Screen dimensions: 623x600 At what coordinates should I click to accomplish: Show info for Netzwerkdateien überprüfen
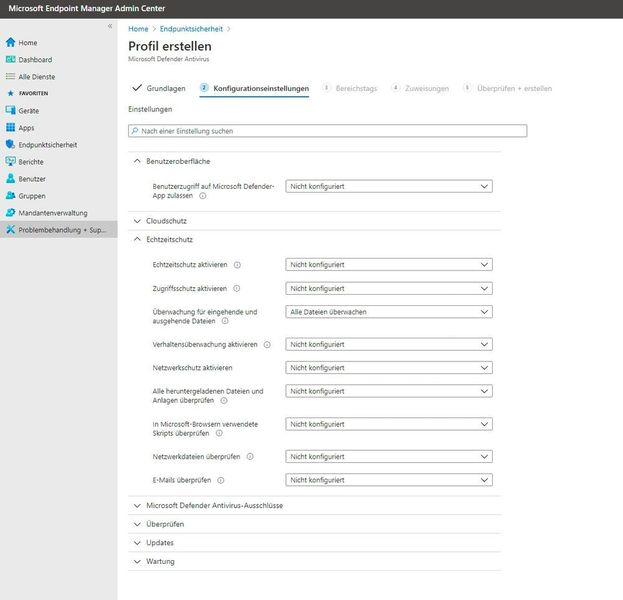tap(250, 457)
